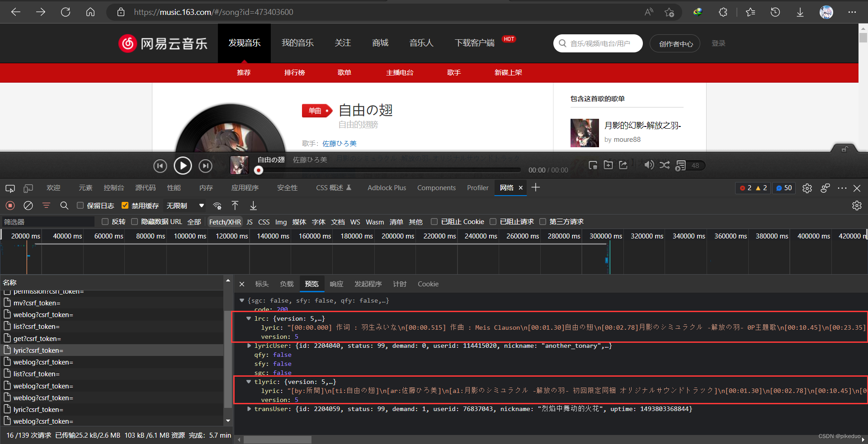Select Fetch/XHR request type filter

pyautogui.click(x=225, y=222)
